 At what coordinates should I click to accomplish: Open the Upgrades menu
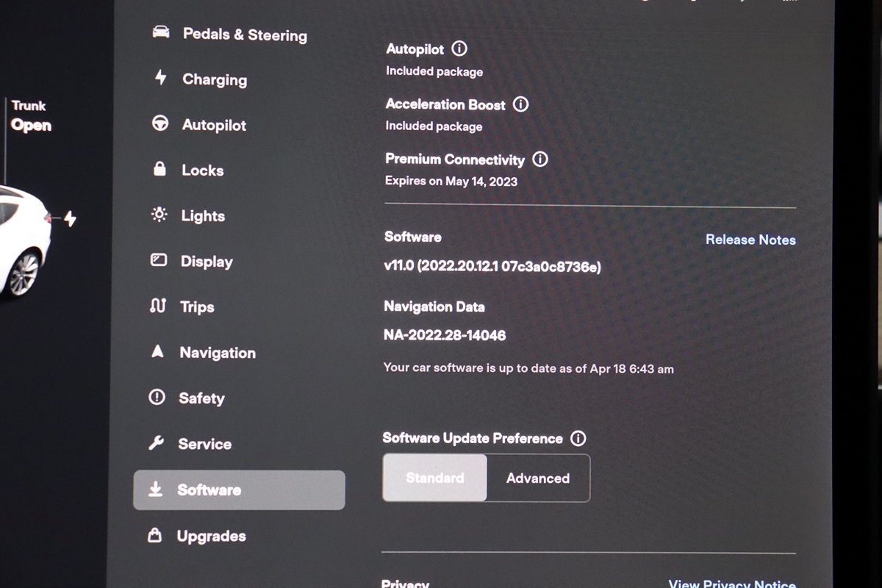211,536
